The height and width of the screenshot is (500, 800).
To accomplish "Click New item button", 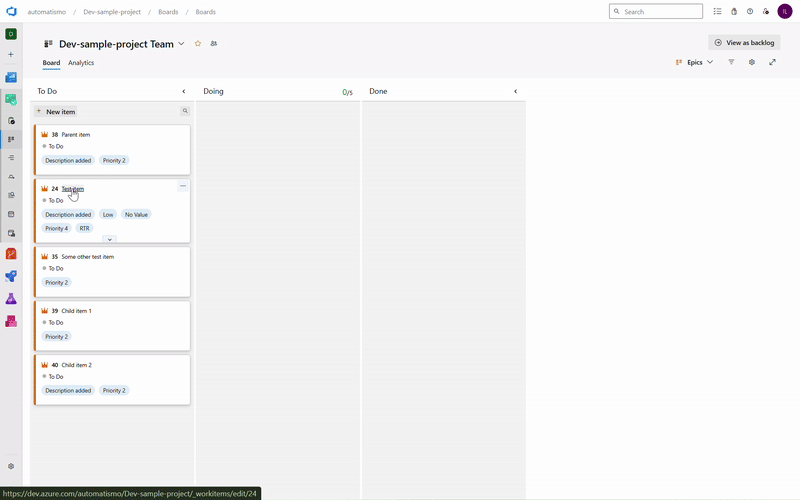I will tap(56, 112).
